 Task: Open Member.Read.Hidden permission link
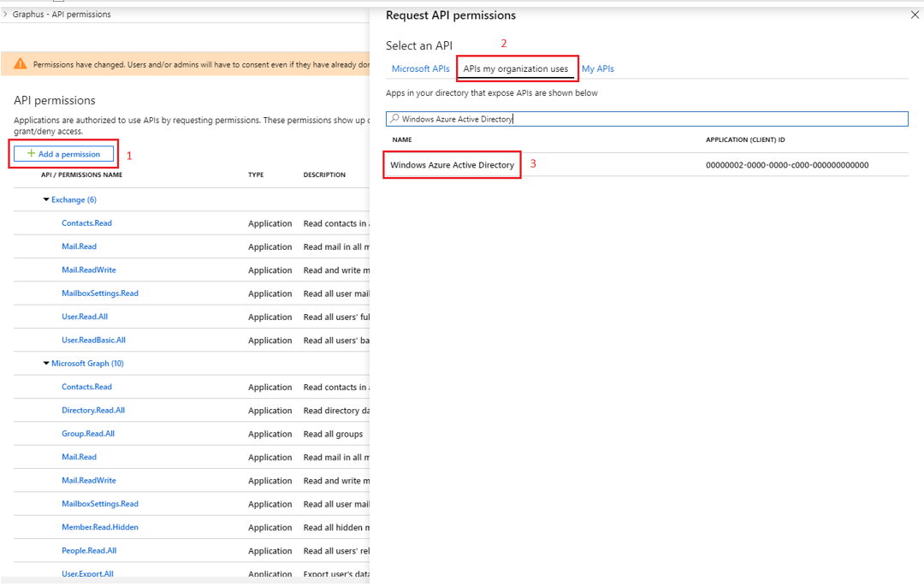pos(100,527)
